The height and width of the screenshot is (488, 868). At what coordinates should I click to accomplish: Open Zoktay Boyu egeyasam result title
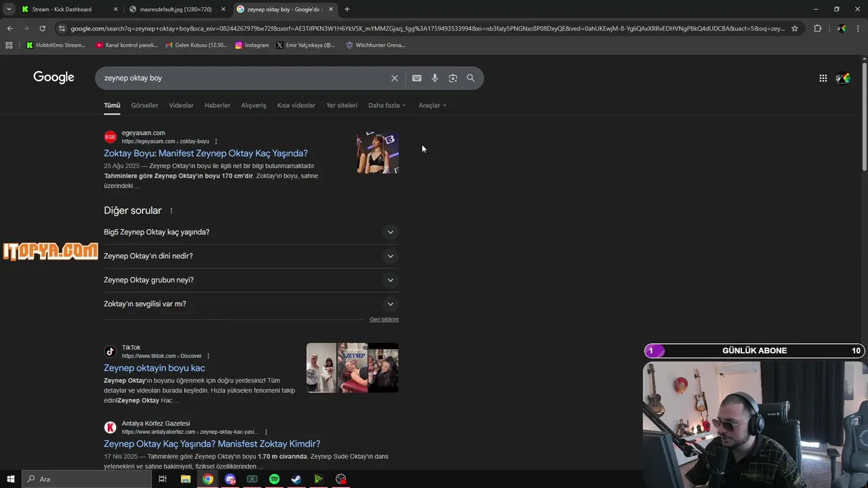(205, 153)
